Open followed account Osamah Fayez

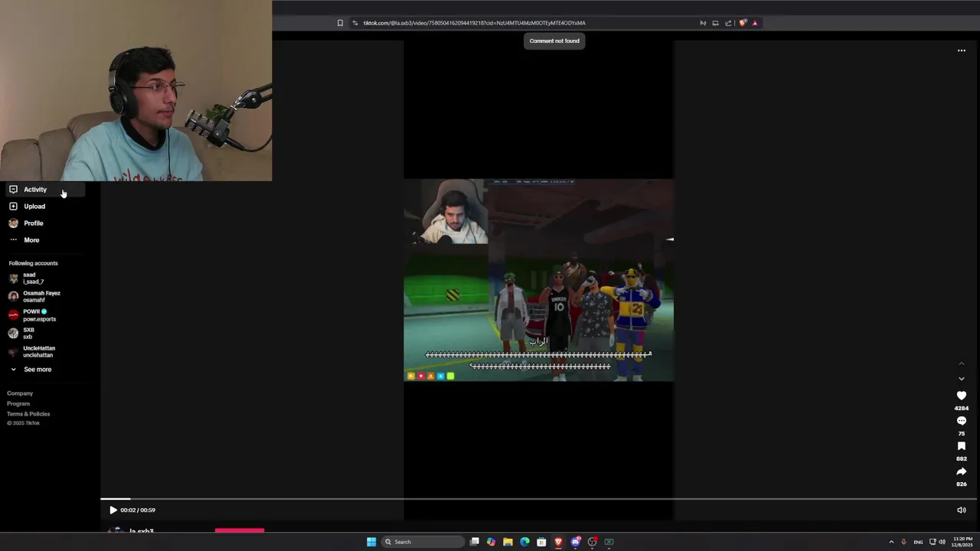click(34, 296)
